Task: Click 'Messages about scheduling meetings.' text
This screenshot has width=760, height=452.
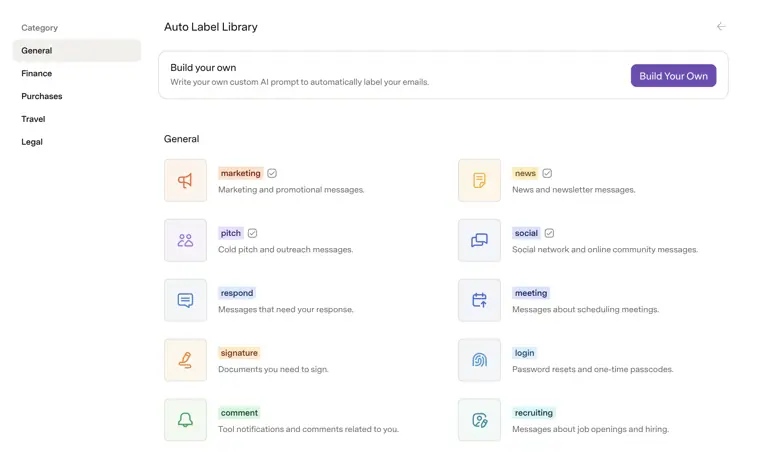Action: tap(586, 310)
